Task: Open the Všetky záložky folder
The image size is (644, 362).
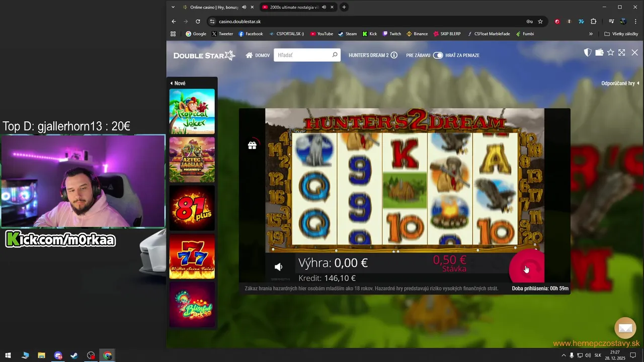Action: [621, 34]
